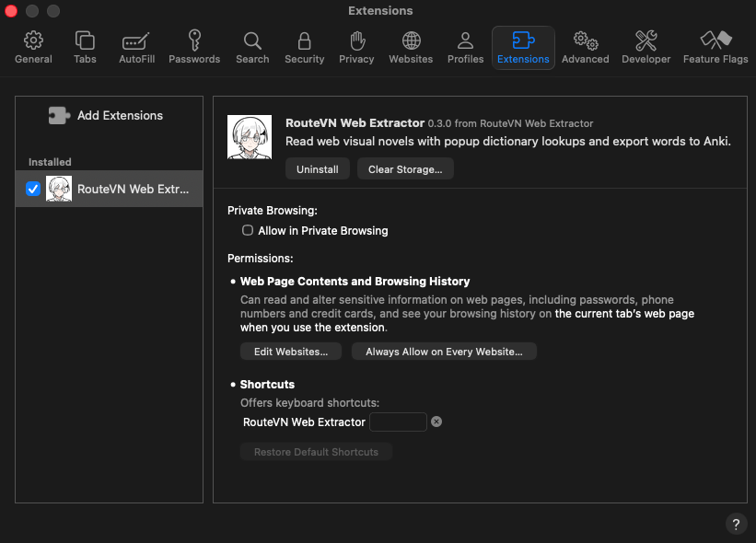Click the Installed section header

coord(50,162)
